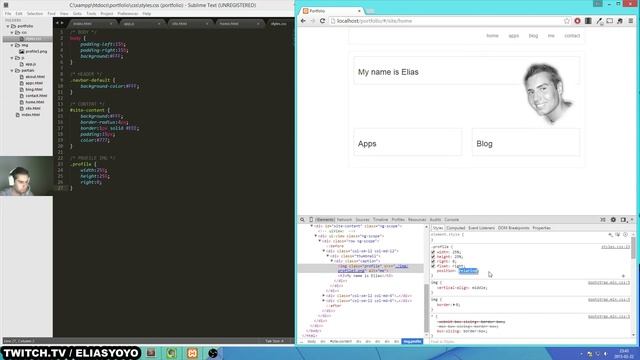This screenshot has width=640, height=360.
Task: Uncheck the float property in .profile rule
Action: point(433,266)
